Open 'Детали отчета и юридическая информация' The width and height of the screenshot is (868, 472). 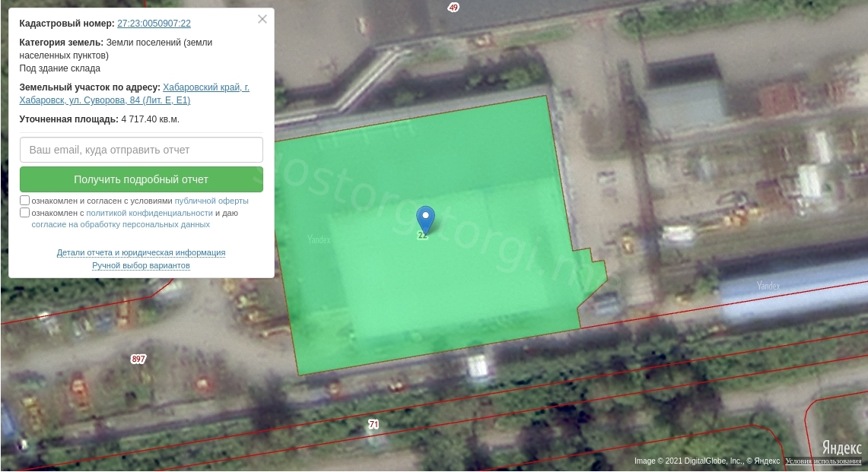(141, 252)
